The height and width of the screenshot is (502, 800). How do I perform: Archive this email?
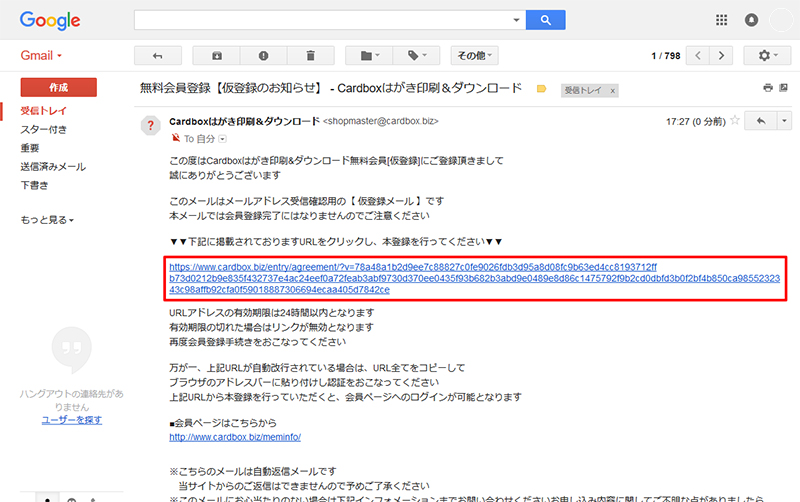[x=216, y=56]
